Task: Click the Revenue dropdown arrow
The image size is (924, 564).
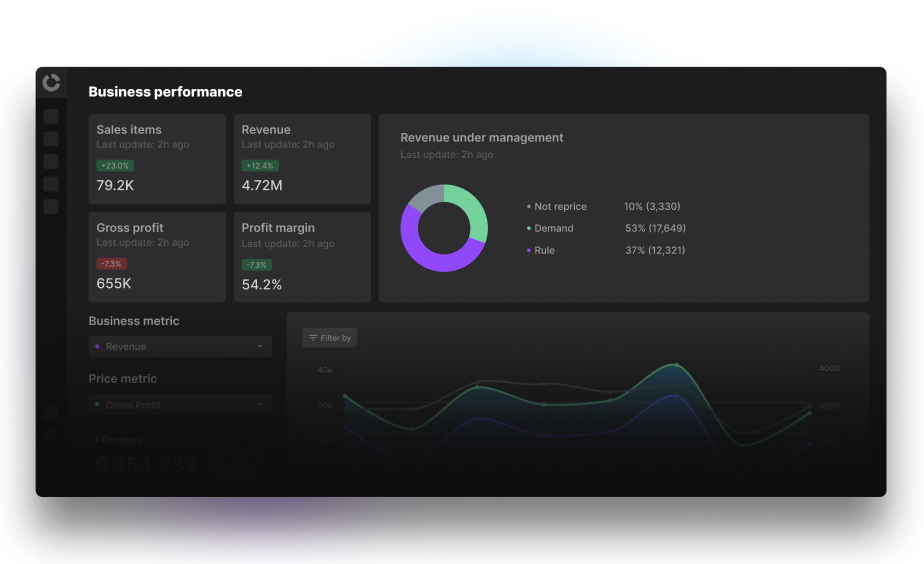Action: point(260,347)
